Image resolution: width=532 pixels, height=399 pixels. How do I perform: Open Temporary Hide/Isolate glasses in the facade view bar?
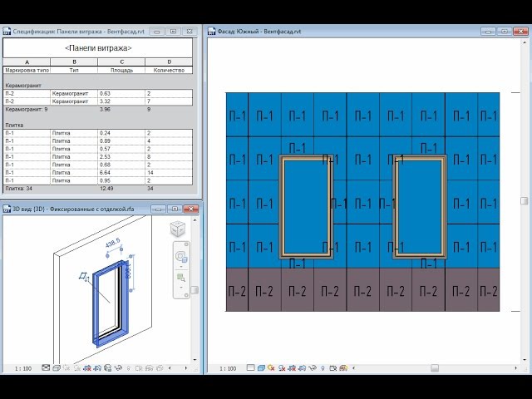313,368
